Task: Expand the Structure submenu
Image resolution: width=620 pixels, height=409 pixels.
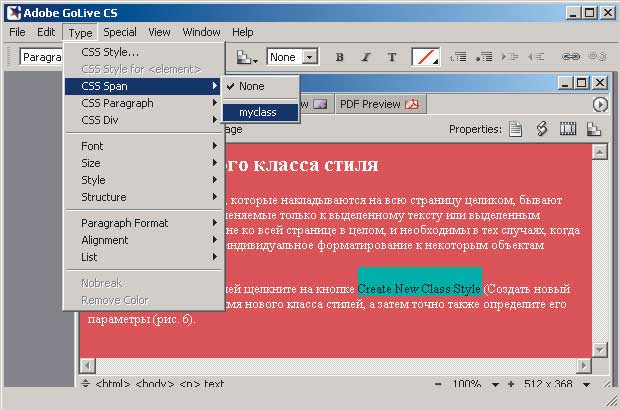Action: click(x=144, y=197)
